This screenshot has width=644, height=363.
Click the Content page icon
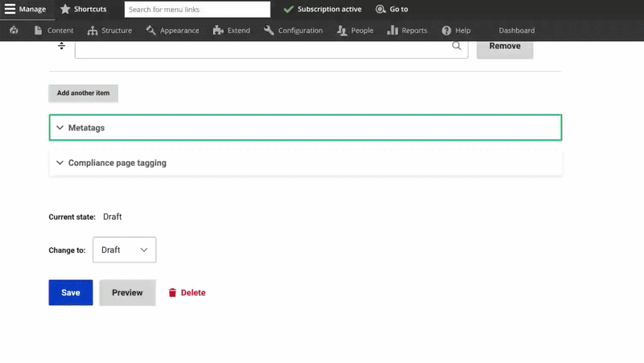pos(38,31)
